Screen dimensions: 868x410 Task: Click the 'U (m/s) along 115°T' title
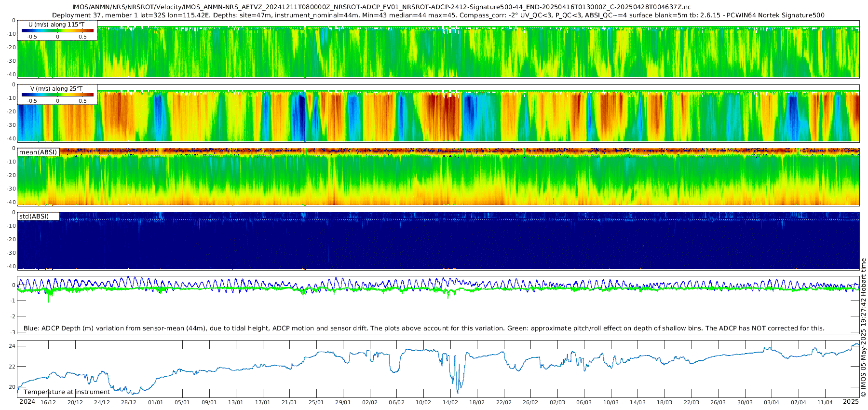tap(56, 25)
